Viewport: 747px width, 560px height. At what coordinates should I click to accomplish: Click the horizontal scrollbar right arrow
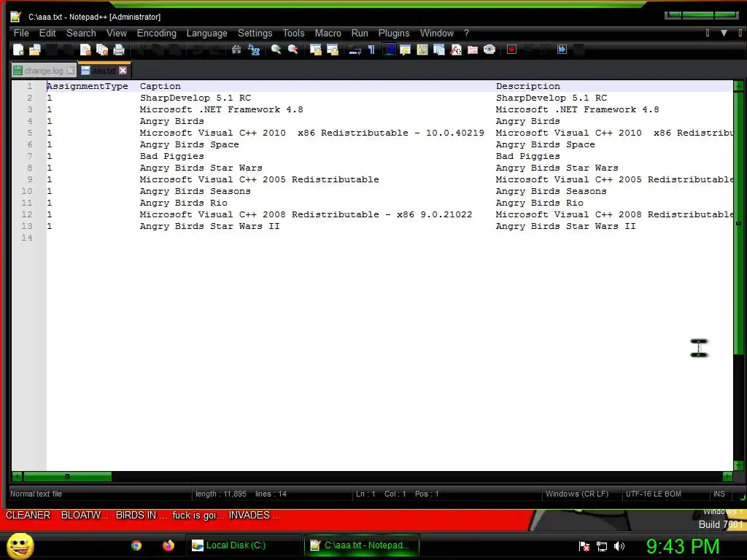(x=727, y=476)
